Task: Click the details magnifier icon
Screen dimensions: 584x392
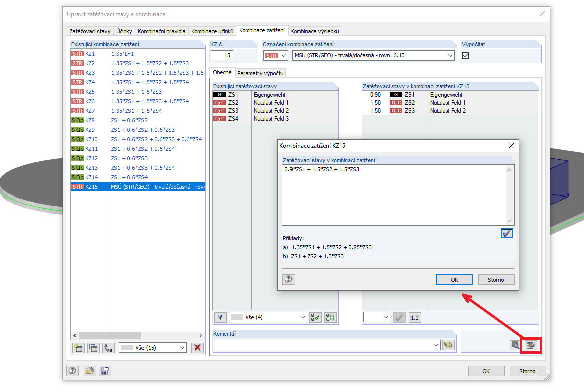Action: tap(515, 345)
